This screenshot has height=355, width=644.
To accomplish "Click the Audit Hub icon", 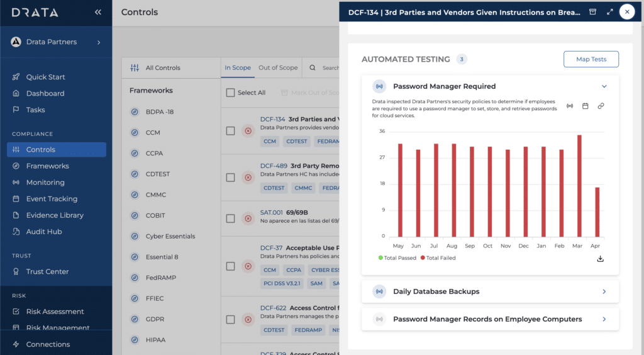I will point(16,232).
